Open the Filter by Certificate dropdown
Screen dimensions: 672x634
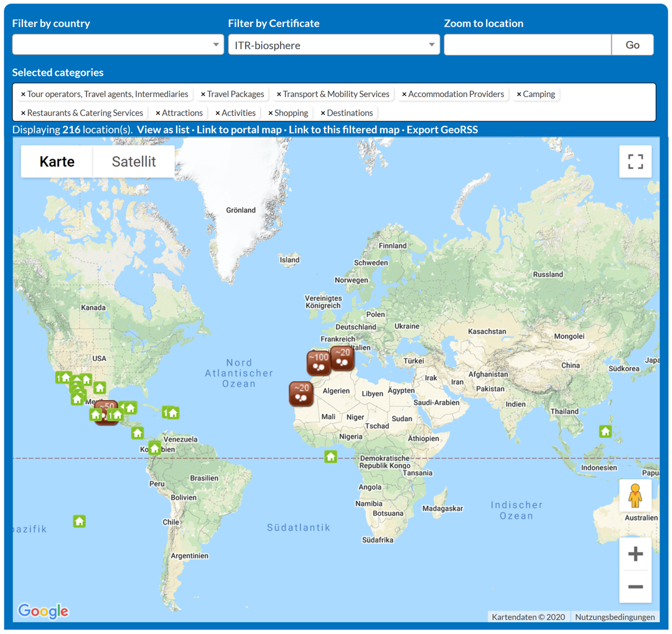pos(334,45)
